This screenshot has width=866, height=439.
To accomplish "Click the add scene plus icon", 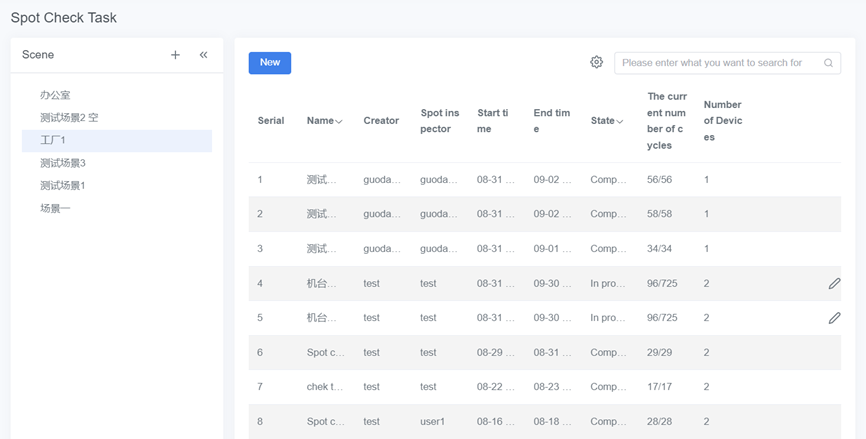I will pyautogui.click(x=175, y=55).
